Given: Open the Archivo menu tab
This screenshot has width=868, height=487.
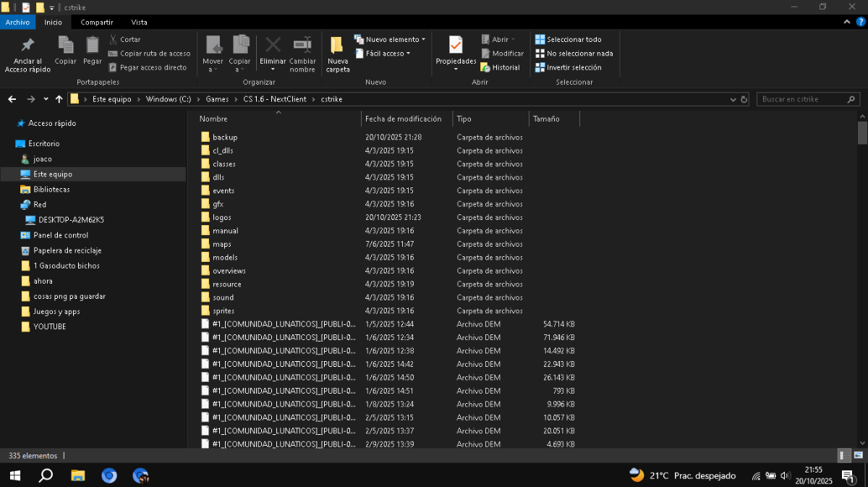Looking at the screenshot, I should click(x=17, y=22).
